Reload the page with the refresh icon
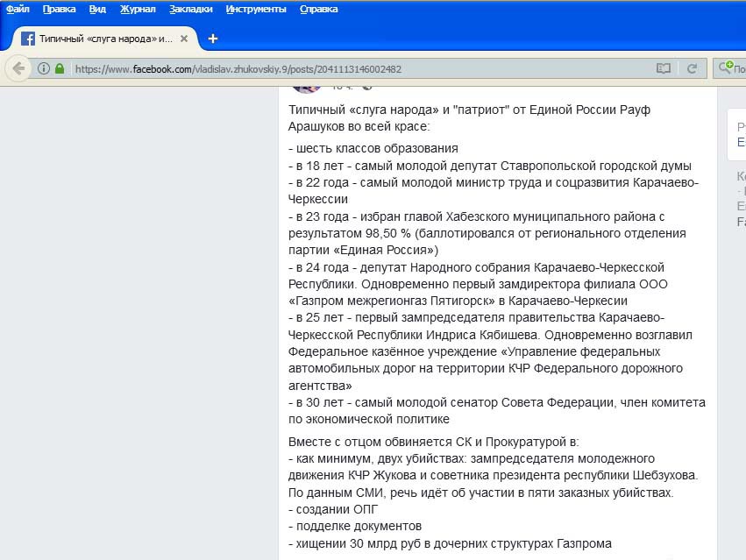The width and height of the screenshot is (746, 560). pos(692,68)
